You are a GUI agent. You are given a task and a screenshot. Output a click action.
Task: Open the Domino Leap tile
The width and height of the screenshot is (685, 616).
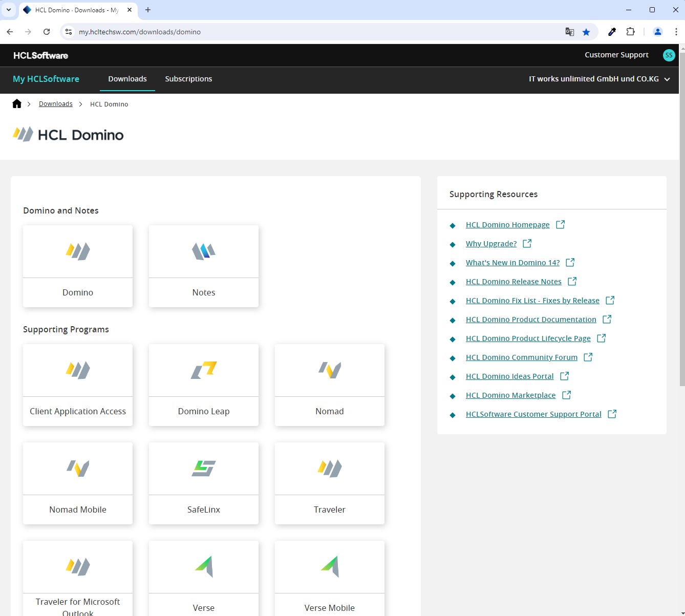pyautogui.click(x=204, y=385)
